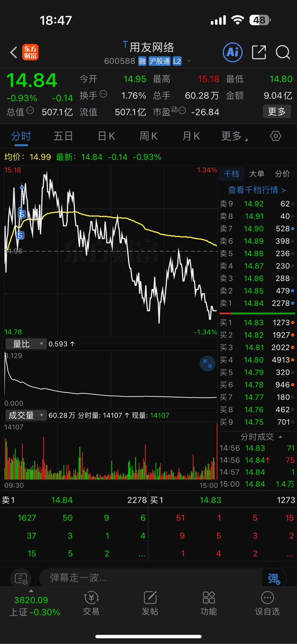Tap 买6 row at 14.78
The image size is (297, 644).
257,385
